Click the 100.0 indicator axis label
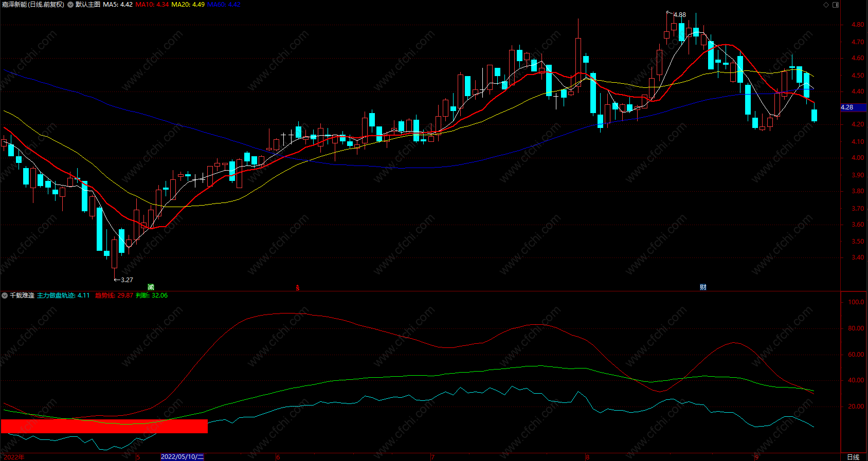Viewport: 868px width, 461px height. 856,302
